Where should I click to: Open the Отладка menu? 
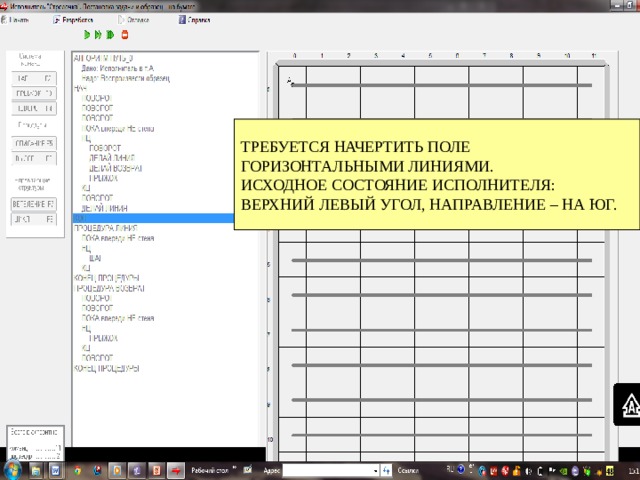point(133,20)
